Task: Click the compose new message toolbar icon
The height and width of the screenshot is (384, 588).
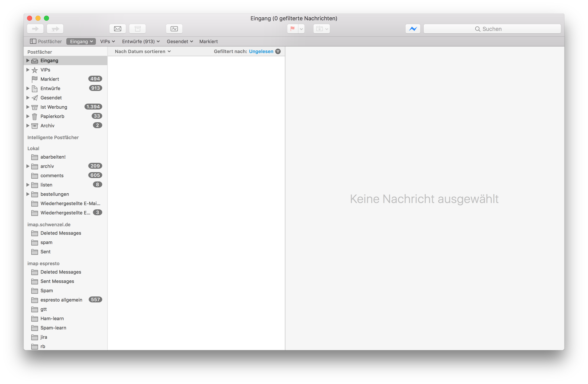Action: [x=174, y=29]
